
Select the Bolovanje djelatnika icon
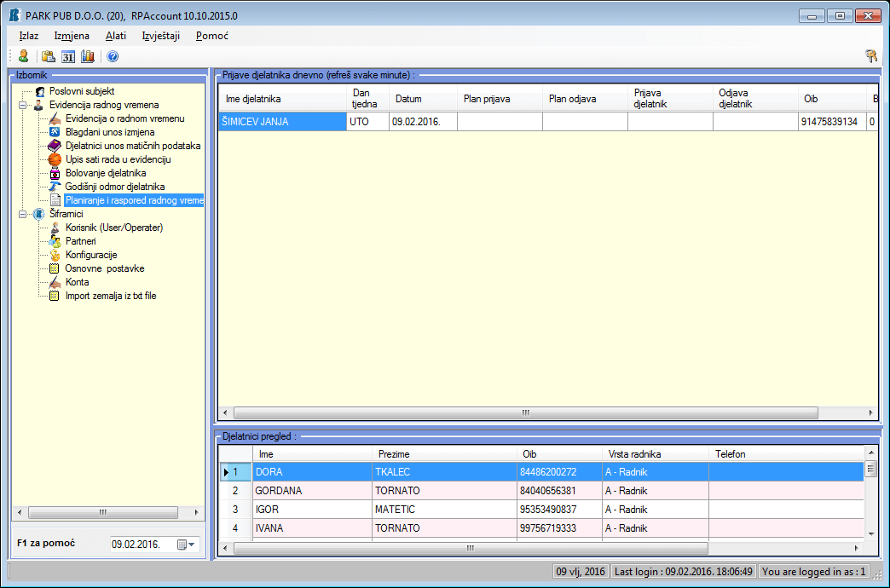[x=55, y=173]
